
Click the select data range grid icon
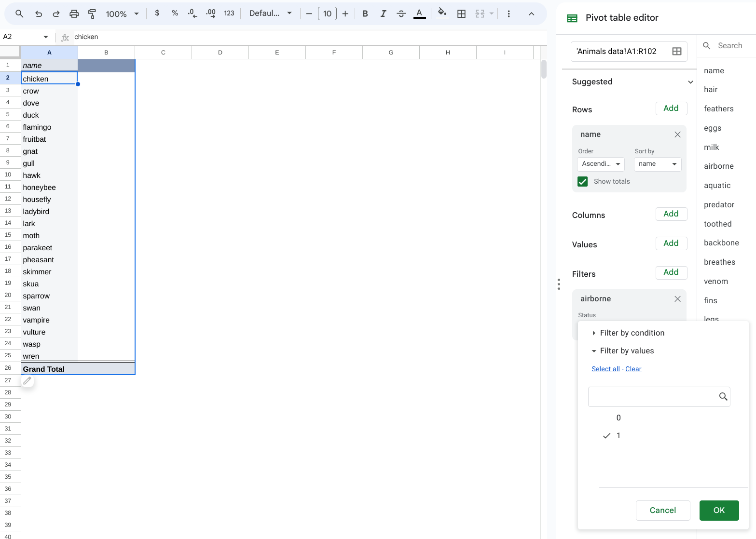[676, 52]
